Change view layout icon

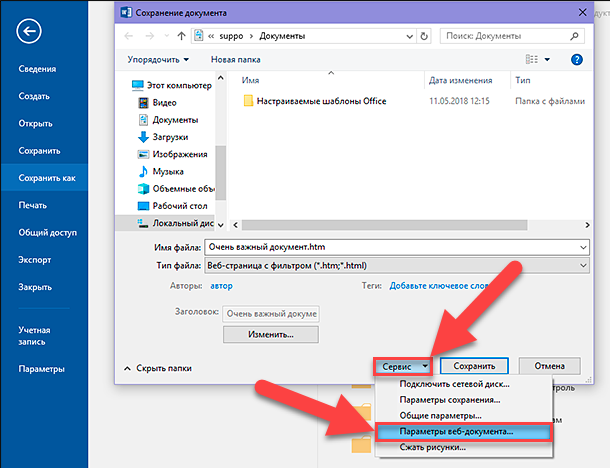(x=532, y=60)
